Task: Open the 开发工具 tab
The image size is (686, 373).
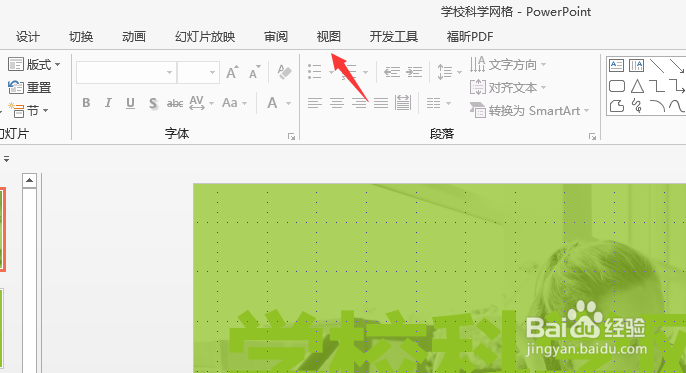Action: click(x=394, y=37)
